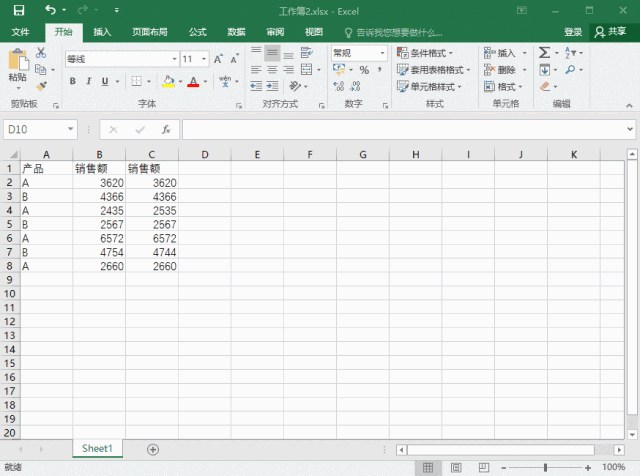
Task: Open the font name dropdown showing 等线
Action: pyautogui.click(x=120, y=59)
